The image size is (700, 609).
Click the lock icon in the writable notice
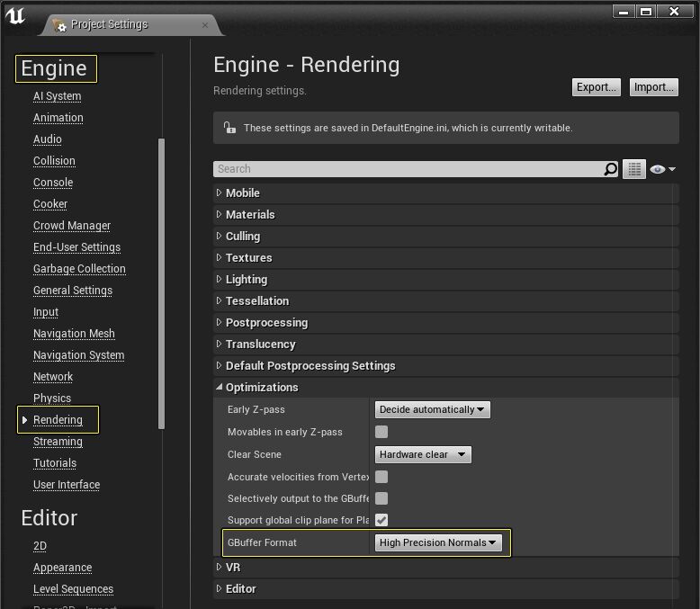[x=229, y=128]
